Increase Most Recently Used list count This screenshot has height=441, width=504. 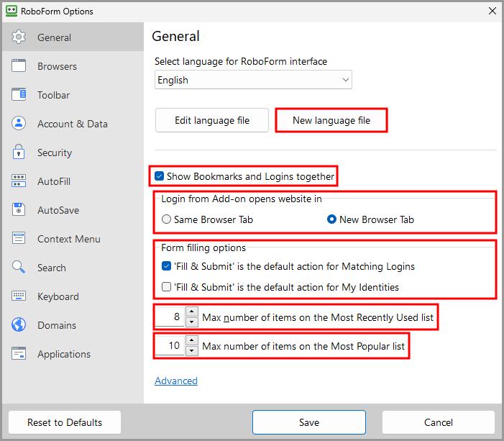pyautogui.click(x=192, y=312)
